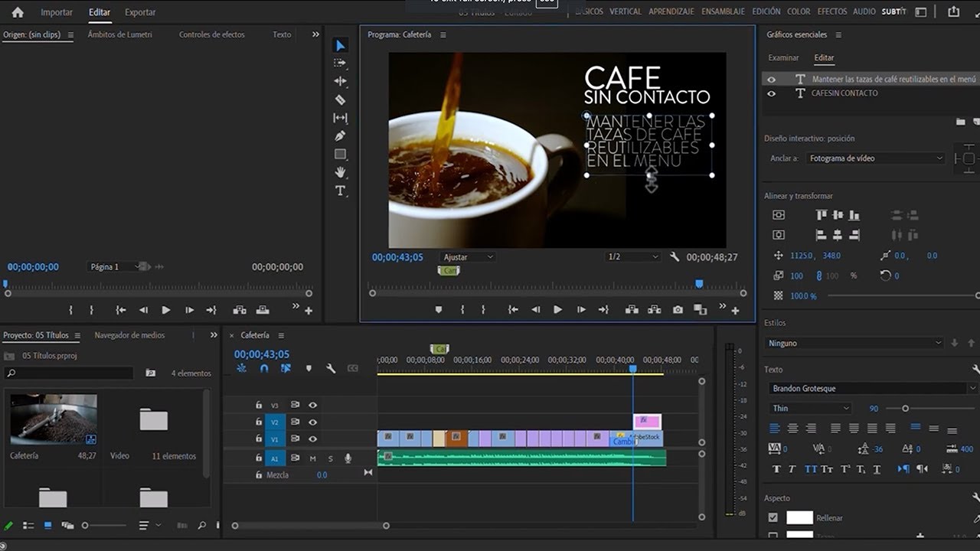980x551 pixels.
Task: Expand the Ajustar zoom level dropdown
Action: [x=467, y=257]
